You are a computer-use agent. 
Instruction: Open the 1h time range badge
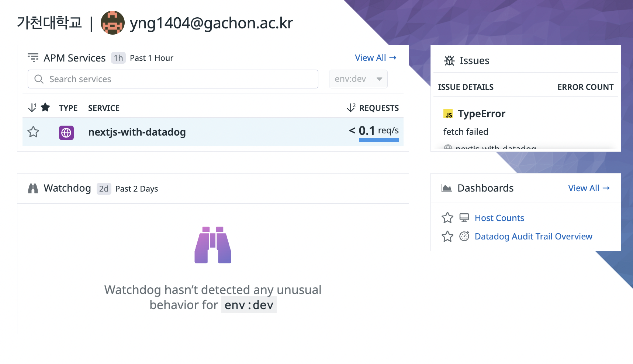[118, 58]
